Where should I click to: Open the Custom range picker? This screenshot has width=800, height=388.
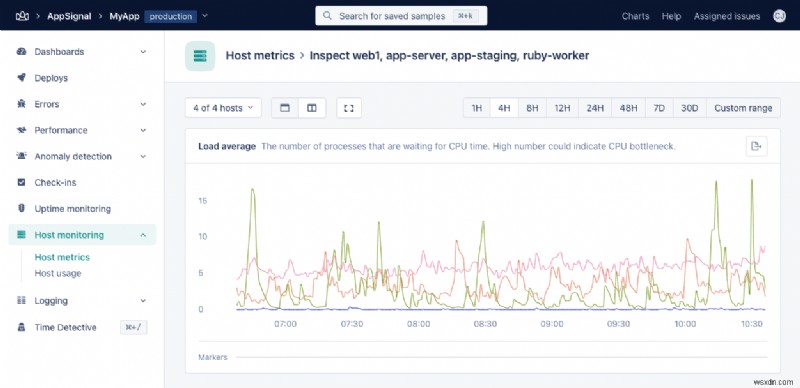coord(743,108)
